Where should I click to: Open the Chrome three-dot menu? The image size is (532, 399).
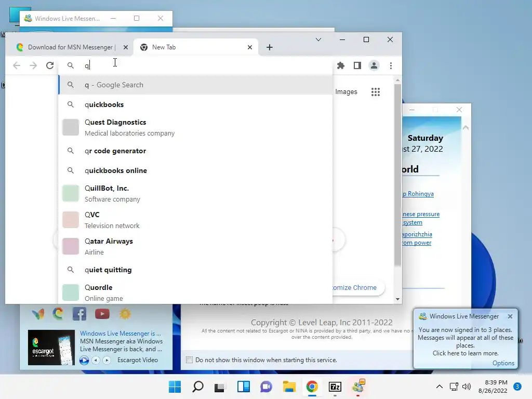391,65
